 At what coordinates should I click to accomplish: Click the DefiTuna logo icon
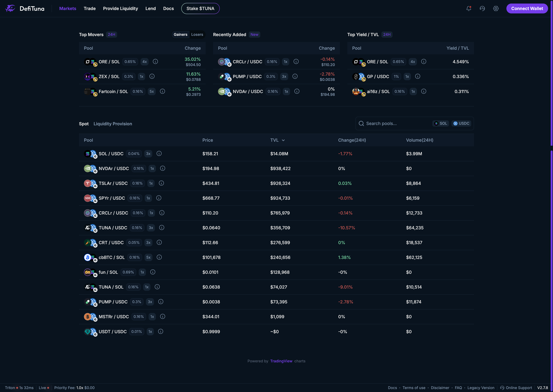[x=10, y=8]
